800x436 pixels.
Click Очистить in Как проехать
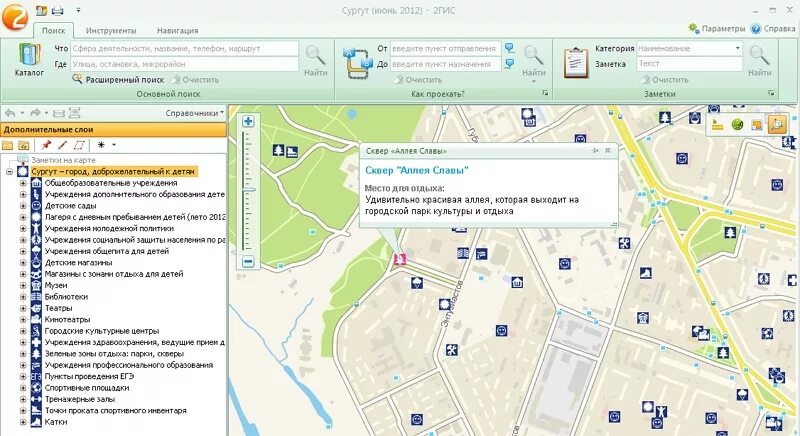(x=418, y=80)
